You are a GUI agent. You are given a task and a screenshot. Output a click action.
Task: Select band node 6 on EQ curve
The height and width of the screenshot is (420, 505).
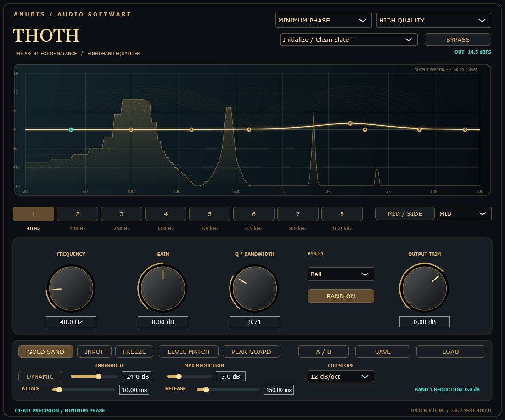tap(365, 129)
